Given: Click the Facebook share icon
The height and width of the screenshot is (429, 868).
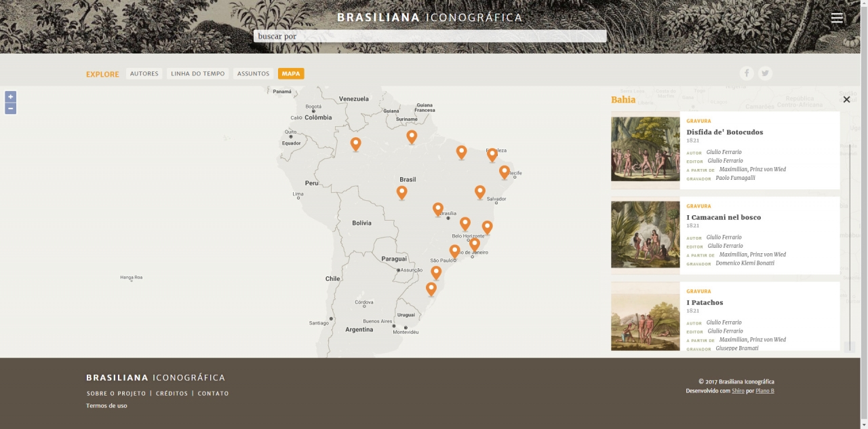Looking at the screenshot, I should [x=747, y=73].
